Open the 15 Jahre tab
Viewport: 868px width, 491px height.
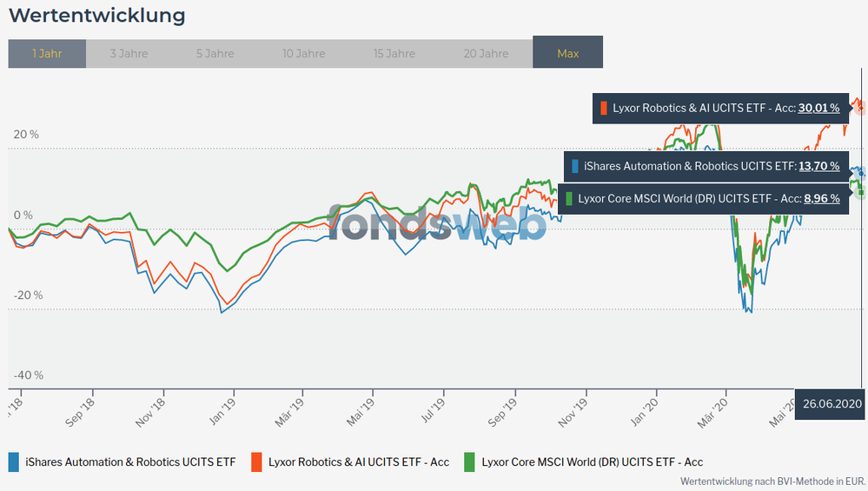click(394, 53)
